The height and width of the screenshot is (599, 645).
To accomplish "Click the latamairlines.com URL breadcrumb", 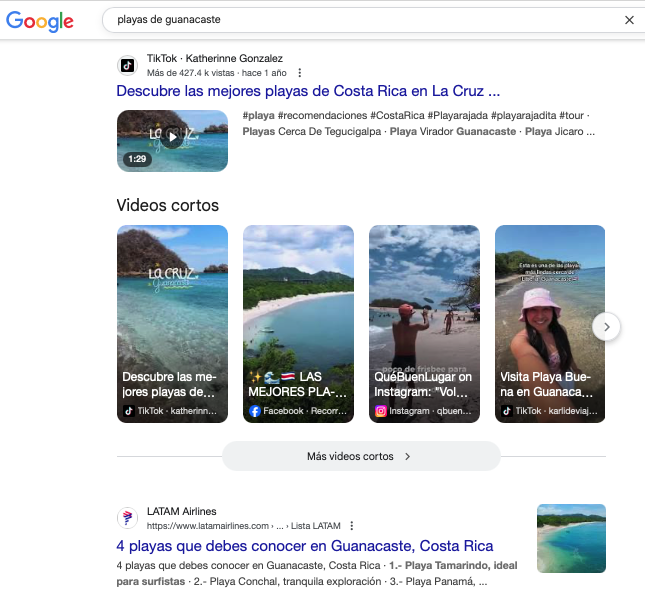I will point(244,526).
